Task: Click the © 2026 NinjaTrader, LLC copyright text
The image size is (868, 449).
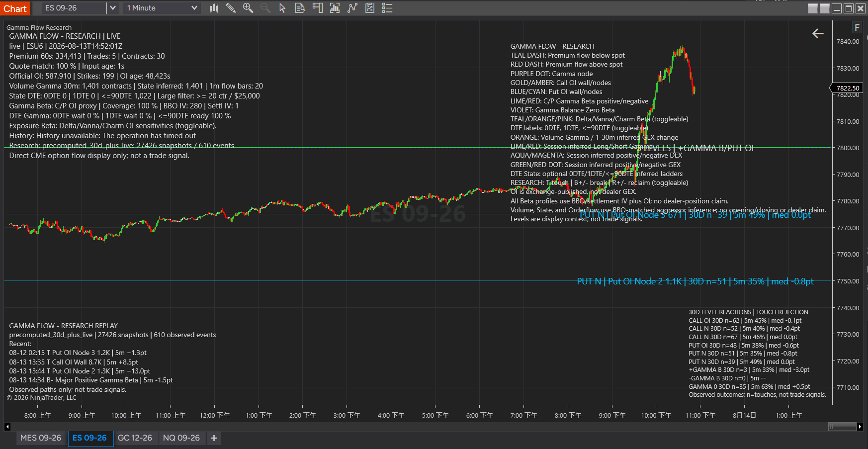Action: click(42, 397)
